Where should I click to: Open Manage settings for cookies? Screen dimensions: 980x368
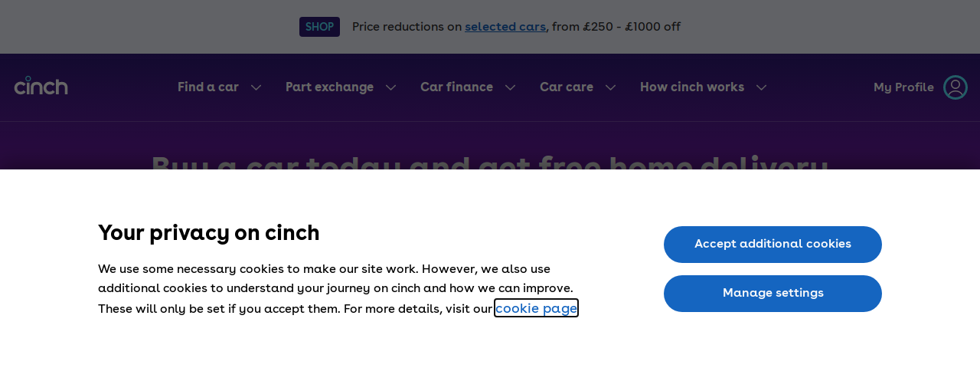pos(773,294)
